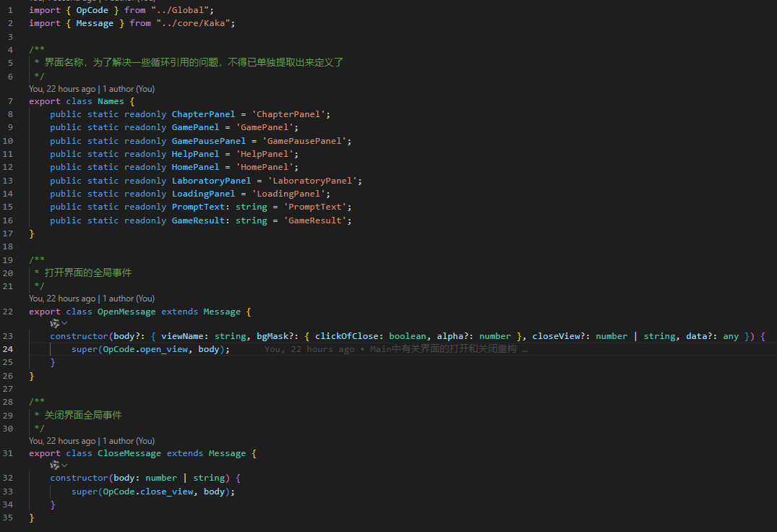
Task: Click the Message import identifier on line 2
Action: 95,23
